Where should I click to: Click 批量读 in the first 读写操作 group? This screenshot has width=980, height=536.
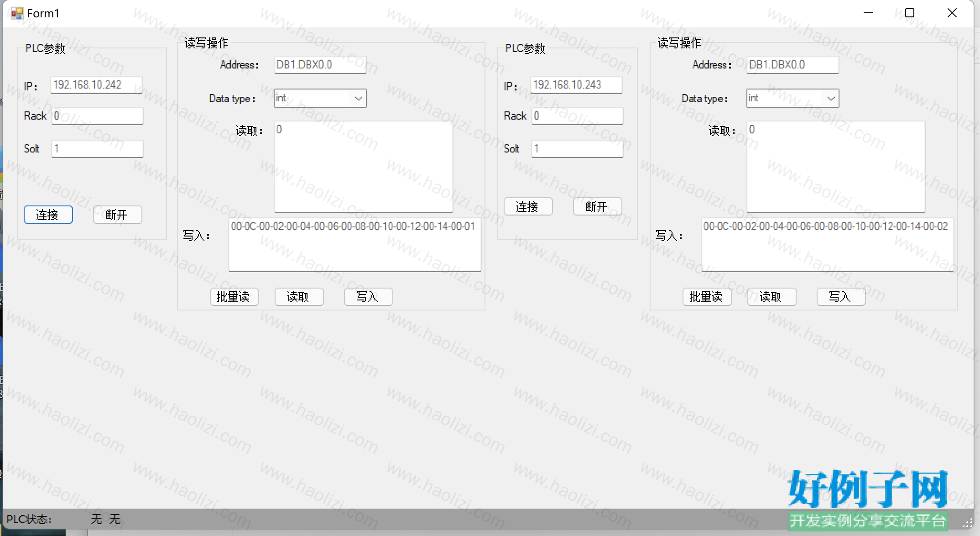234,297
